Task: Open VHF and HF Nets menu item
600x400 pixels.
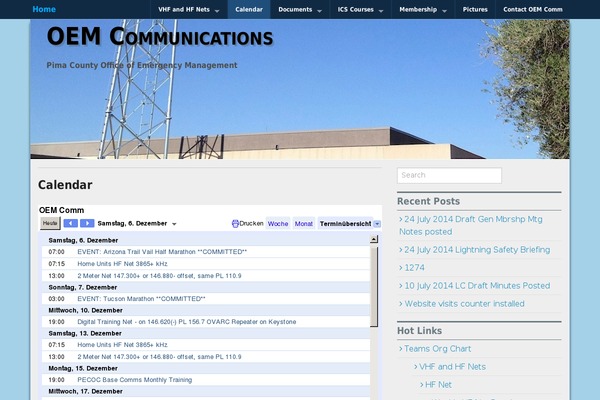Action: pyautogui.click(x=184, y=10)
